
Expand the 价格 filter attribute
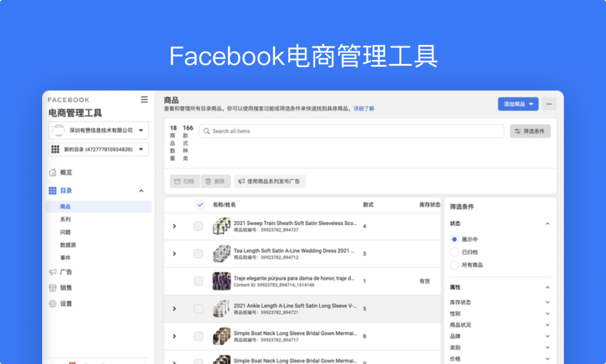pyautogui.click(x=547, y=359)
